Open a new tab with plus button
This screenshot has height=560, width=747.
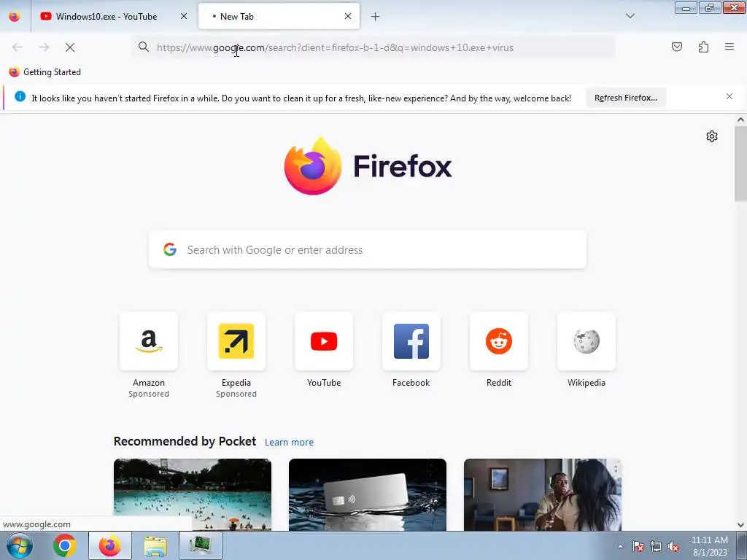[x=376, y=17]
